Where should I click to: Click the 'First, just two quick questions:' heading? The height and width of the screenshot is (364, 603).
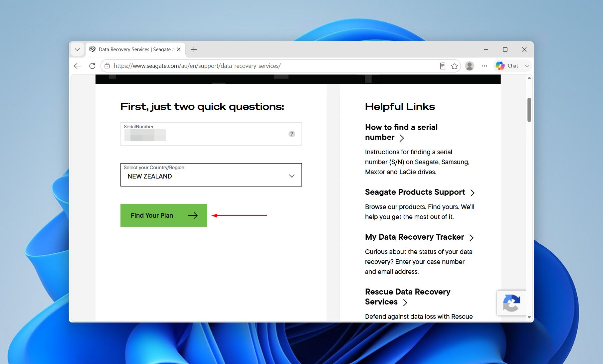(202, 106)
